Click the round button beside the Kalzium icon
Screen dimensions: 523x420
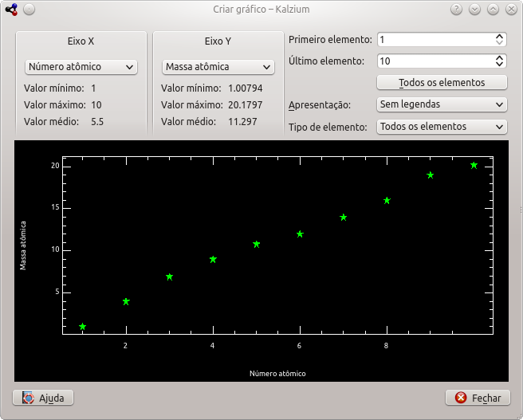pos(29,10)
